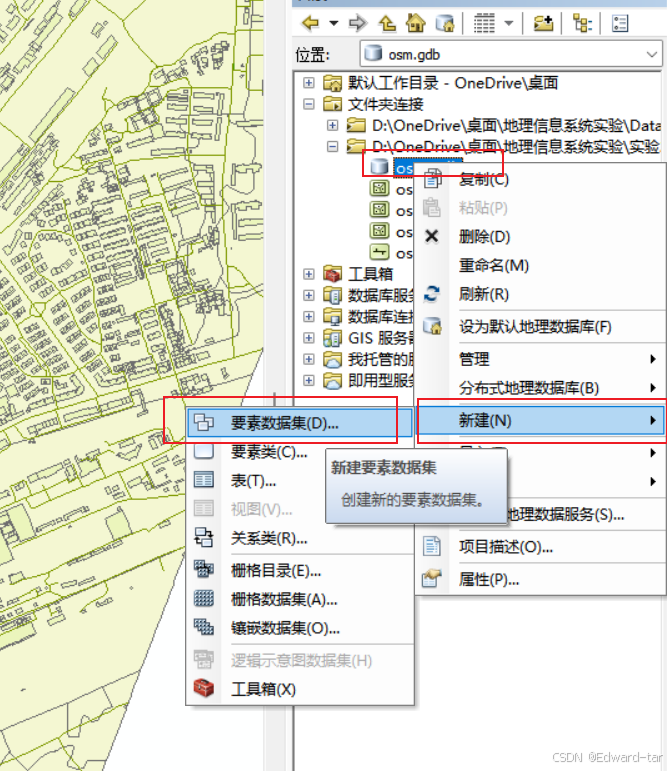Image resolution: width=667 pixels, height=771 pixels.
Task: Click the greyed 视图(V)... icon
Action: click(204, 508)
